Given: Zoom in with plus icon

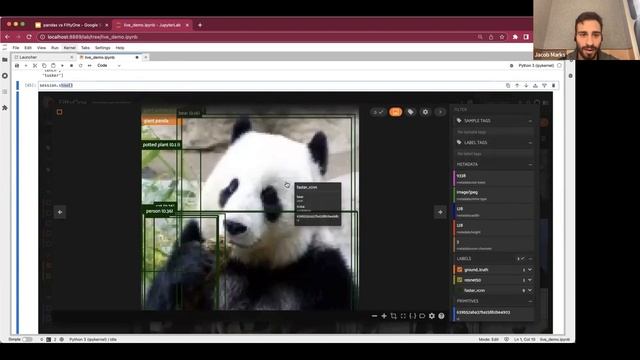Looking at the screenshot, I should (384, 316).
